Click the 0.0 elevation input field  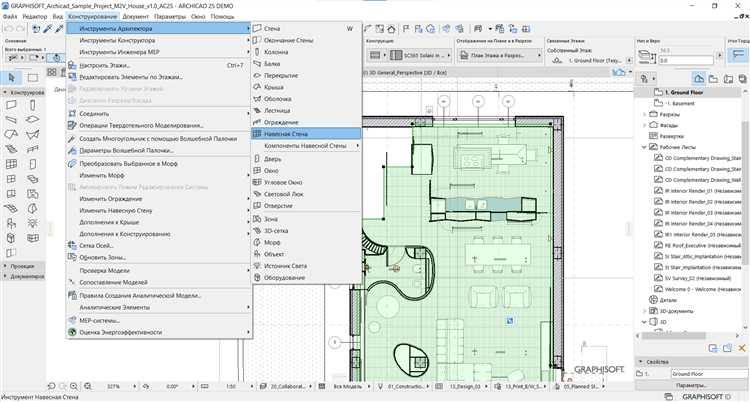[x=686, y=61]
